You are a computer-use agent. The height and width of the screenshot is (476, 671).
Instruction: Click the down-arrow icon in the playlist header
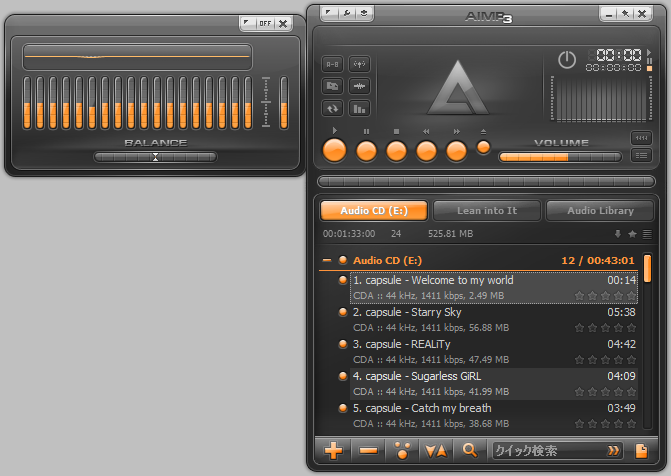pyautogui.click(x=618, y=234)
